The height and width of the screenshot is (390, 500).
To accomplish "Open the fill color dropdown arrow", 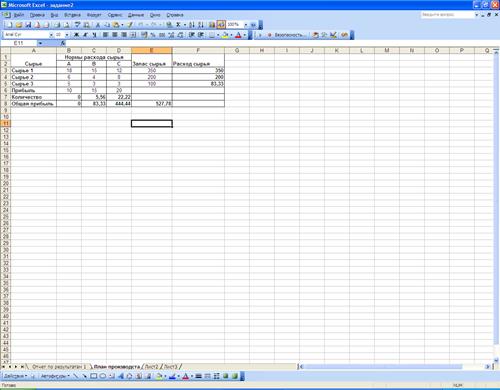I will [231, 35].
